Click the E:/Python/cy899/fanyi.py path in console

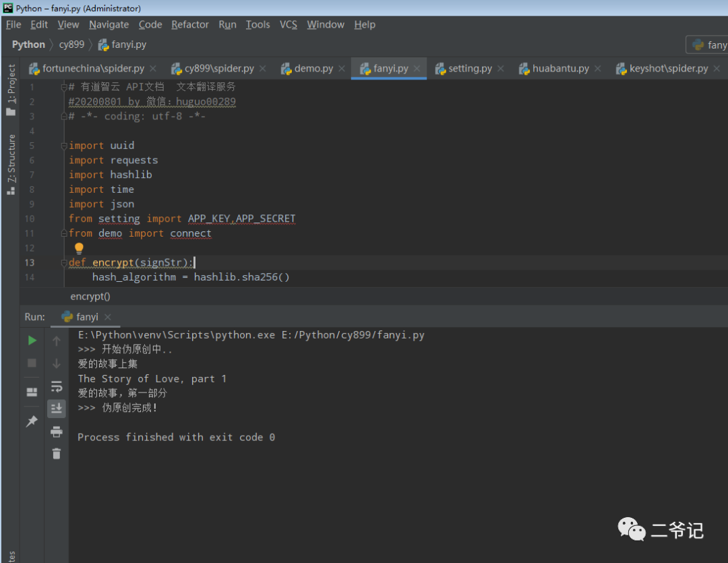tap(353, 335)
